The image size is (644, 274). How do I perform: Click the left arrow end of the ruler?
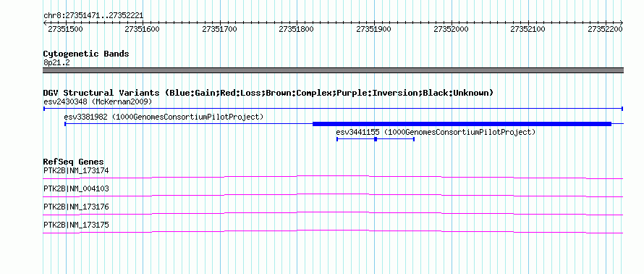pyautogui.click(x=45, y=22)
